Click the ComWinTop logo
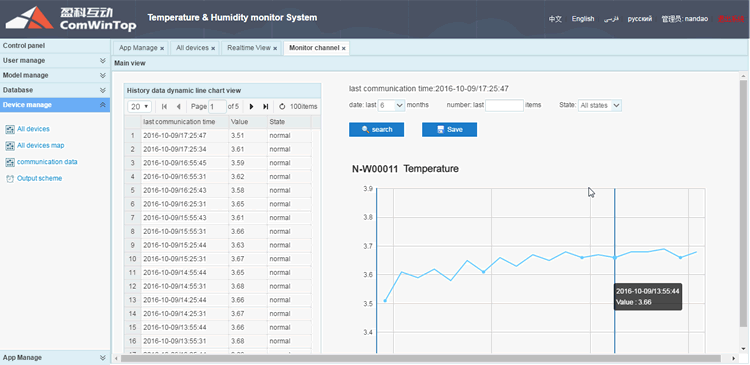This screenshot has height=365, width=750. pyautogui.click(x=70, y=18)
